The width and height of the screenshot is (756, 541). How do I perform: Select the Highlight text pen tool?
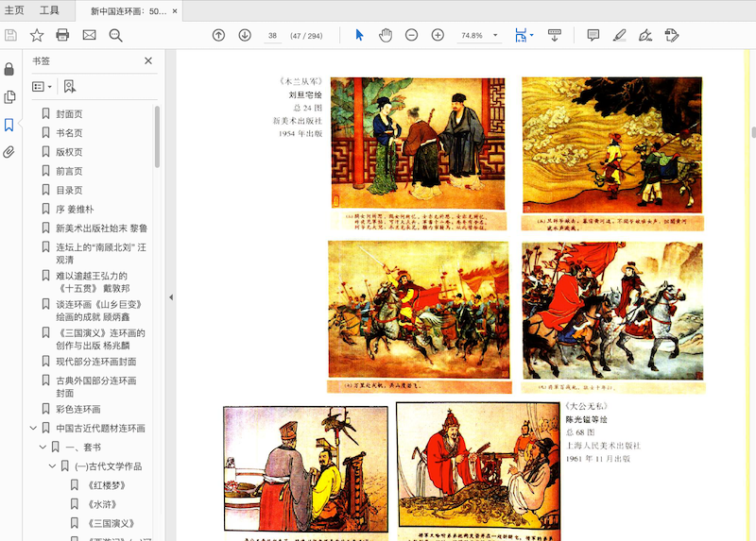coord(620,35)
